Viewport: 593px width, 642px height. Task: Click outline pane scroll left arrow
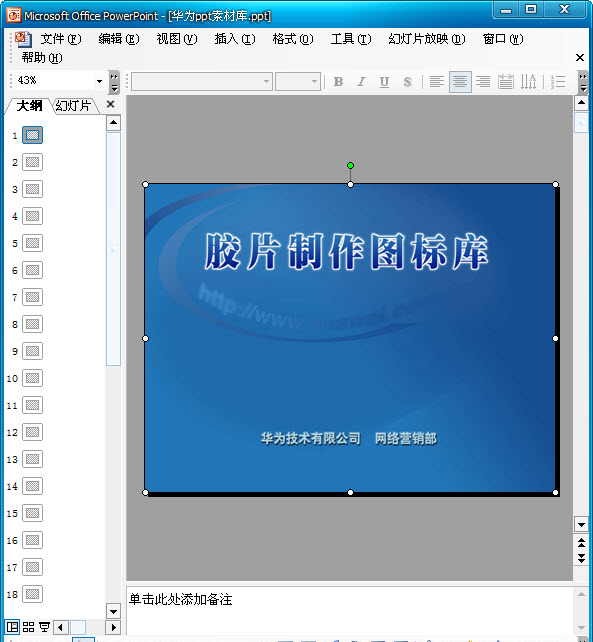pos(61,627)
